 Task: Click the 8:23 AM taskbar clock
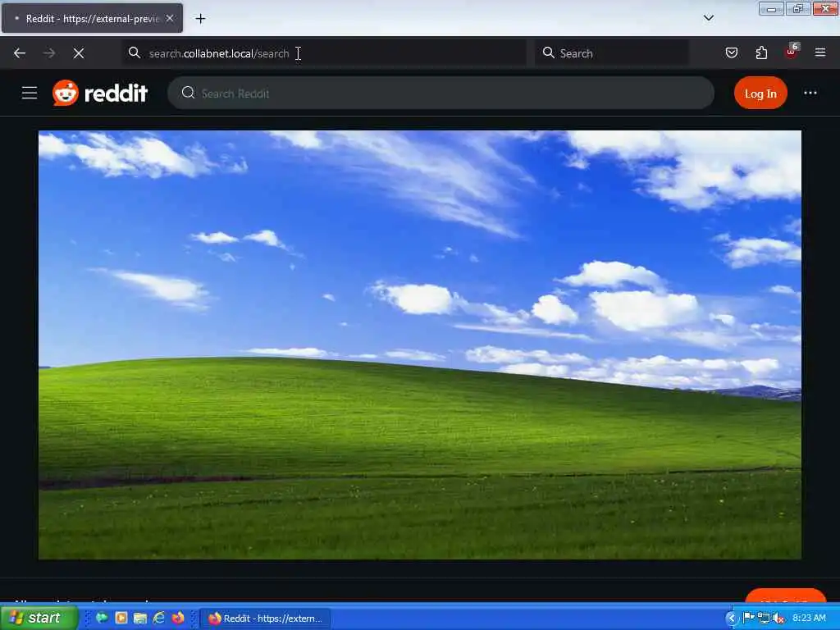[x=809, y=619]
